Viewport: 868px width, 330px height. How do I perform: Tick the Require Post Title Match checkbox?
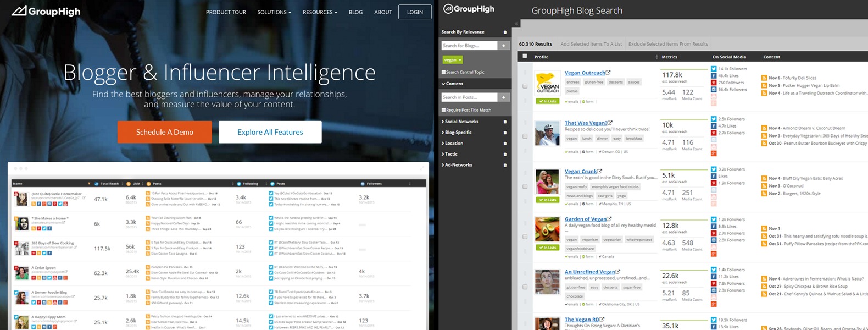(444, 110)
